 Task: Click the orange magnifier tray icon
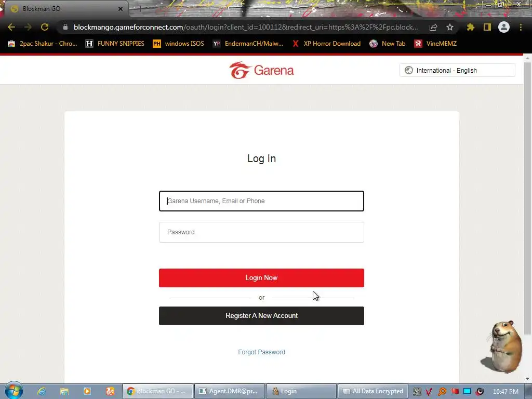coord(442,392)
